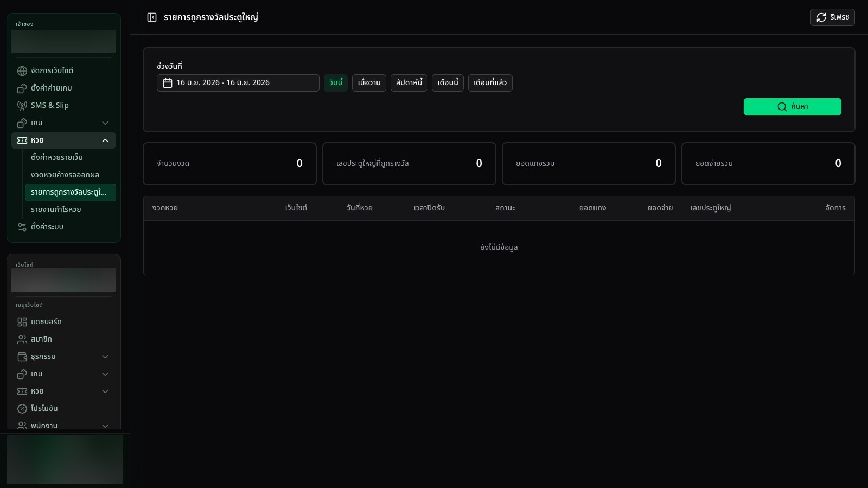Click the ticket icon beside หวย in website menu
The image size is (868, 488).
(x=22, y=391)
